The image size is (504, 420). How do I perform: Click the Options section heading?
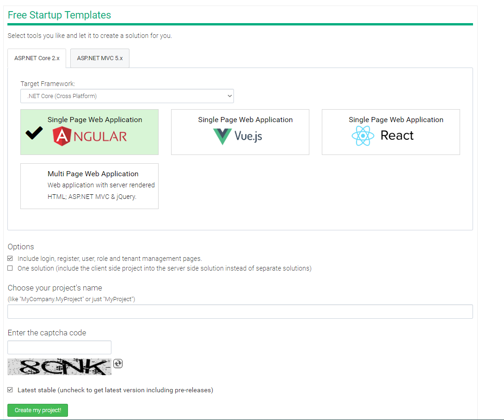(x=21, y=247)
